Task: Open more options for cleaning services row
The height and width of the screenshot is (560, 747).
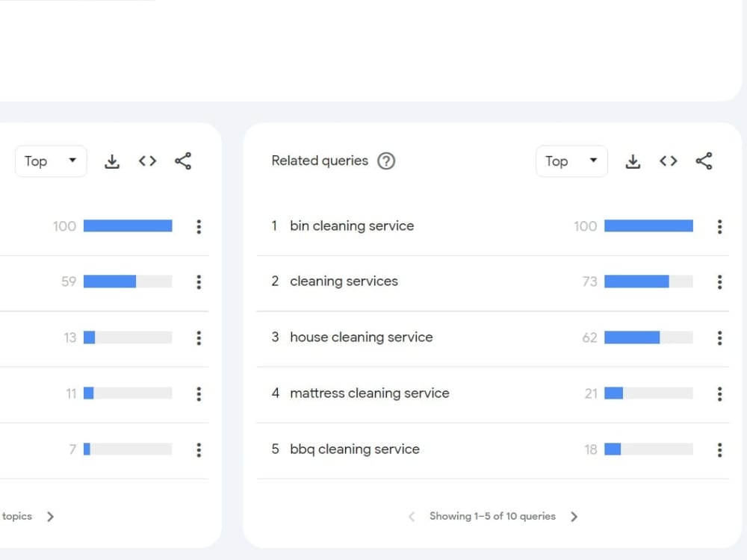Action: pos(719,282)
